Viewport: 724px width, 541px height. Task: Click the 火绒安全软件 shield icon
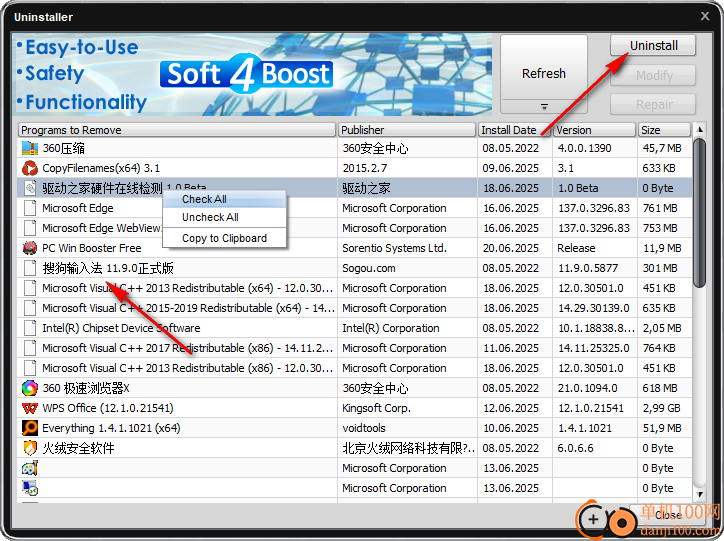(30, 448)
